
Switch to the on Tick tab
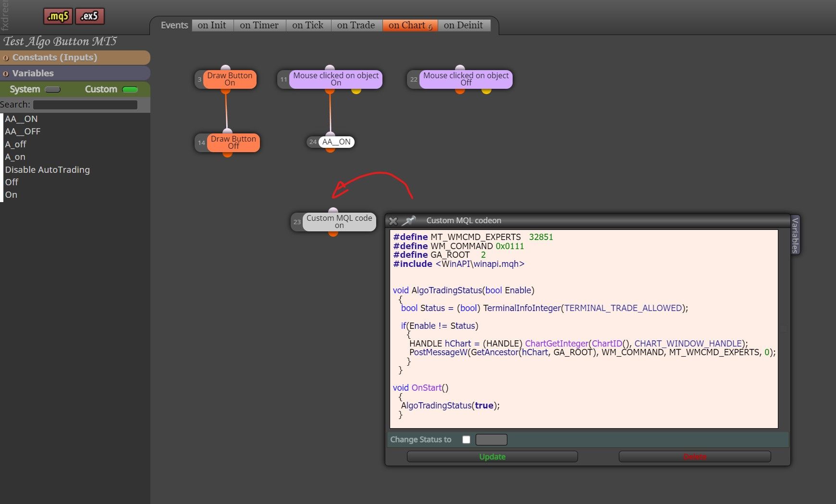[308, 25]
